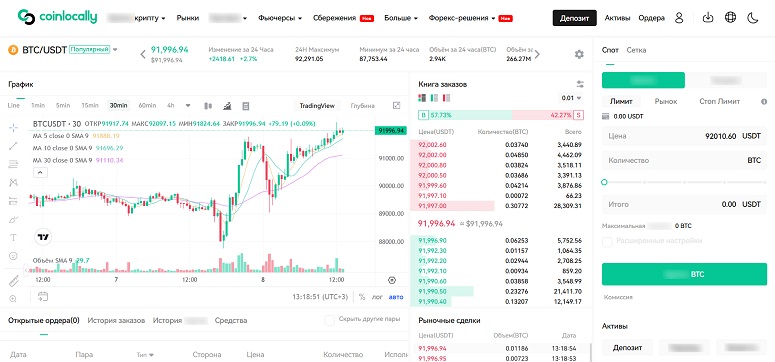Check the Расширенные настройки checkbox
Viewport: 775px width, 362px height.
(607, 241)
